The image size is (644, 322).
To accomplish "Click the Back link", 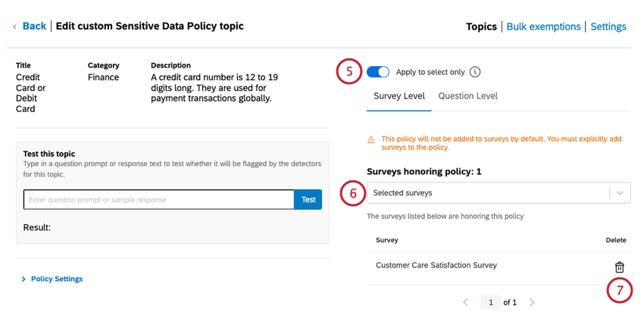I will 34,27.
